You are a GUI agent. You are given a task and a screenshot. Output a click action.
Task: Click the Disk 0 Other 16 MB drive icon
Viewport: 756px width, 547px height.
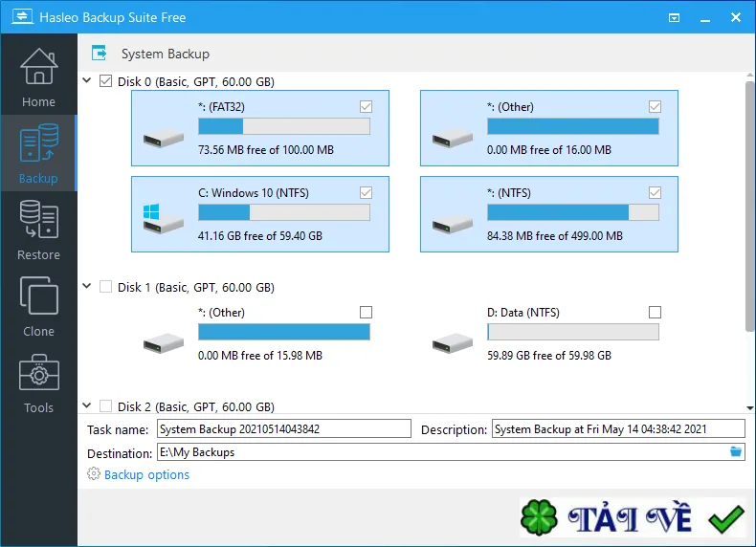[x=453, y=139]
